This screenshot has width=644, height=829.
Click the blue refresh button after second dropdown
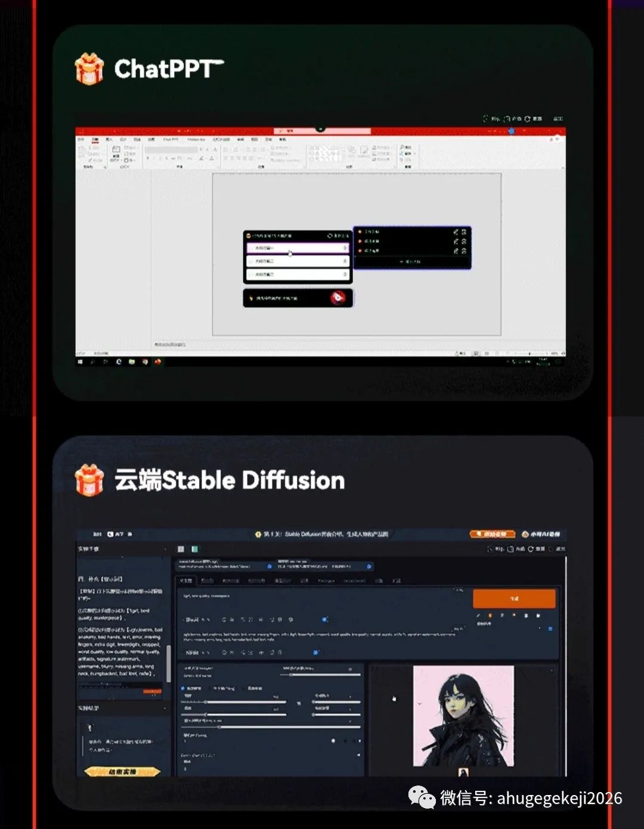(370, 566)
